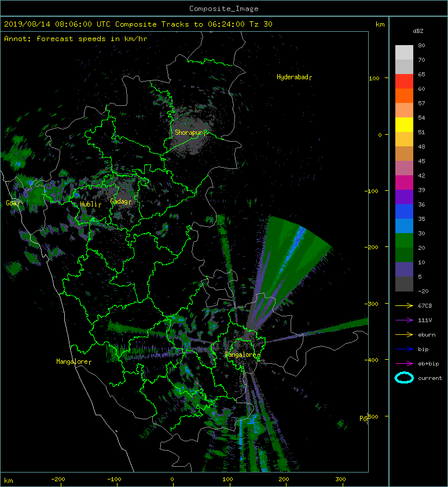Click the yellow 67CB track arrow in the legend
Image resolution: width=448 pixels, height=487 pixels.
click(404, 306)
